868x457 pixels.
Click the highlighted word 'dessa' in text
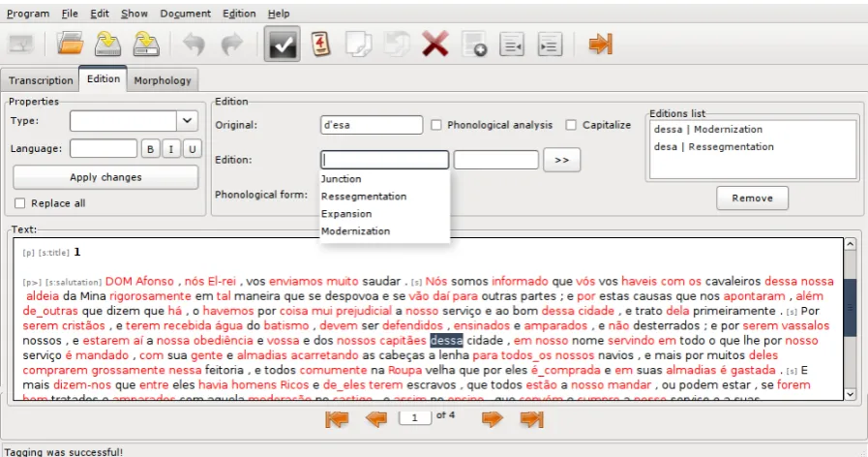pyautogui.click(x=446, y=340)
